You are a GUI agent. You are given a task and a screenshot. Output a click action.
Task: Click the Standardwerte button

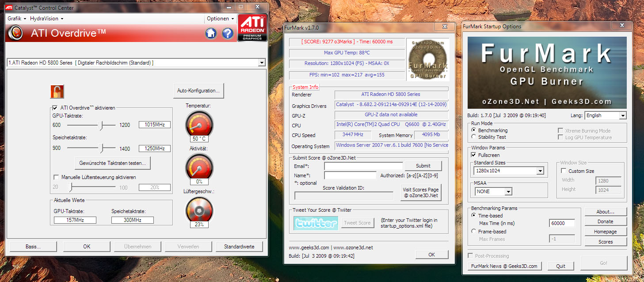pos(239,247)
